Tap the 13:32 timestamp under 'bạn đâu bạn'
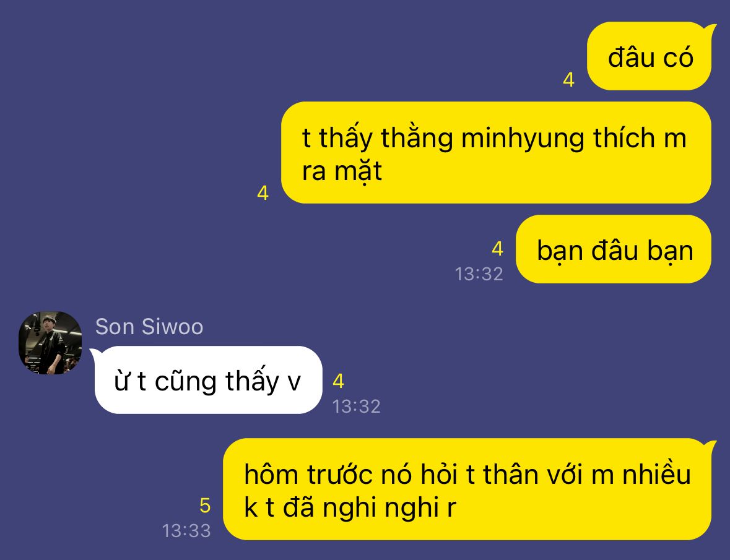The image size is (730, 560). [x=479, y=274]
